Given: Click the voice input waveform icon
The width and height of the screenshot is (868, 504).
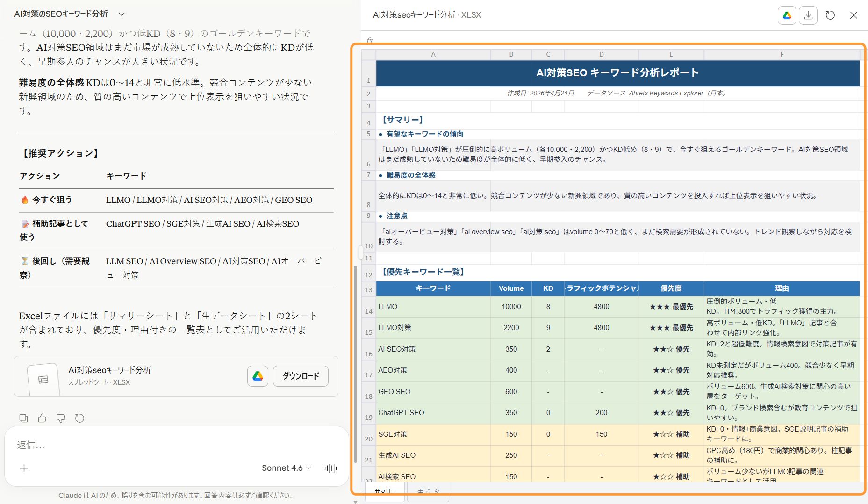Looking at the screenshot, I should (330, 468).
